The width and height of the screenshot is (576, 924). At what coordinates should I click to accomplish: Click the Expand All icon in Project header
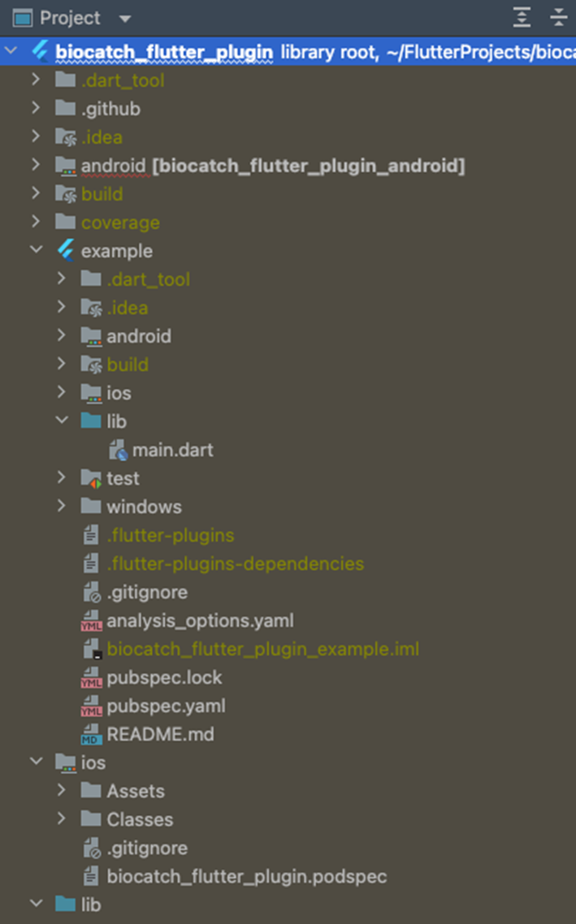[x=522, y=17]
